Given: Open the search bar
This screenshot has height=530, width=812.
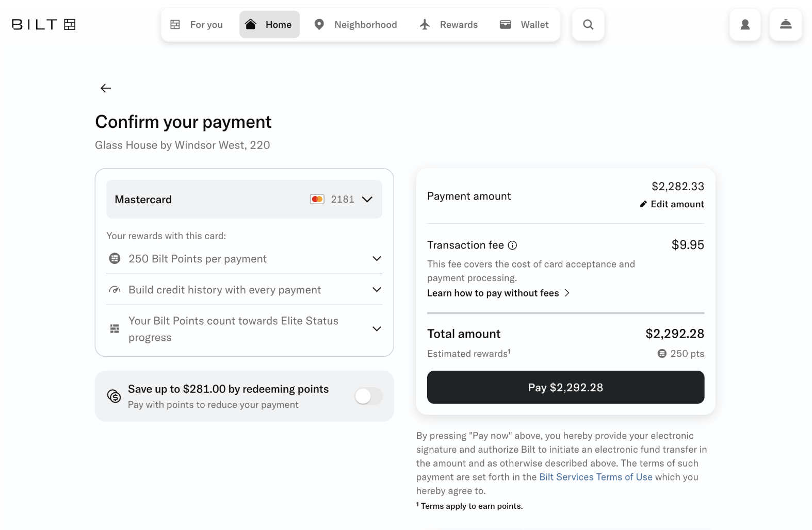Looking at the screenshot, I should (x=588, y=24).
